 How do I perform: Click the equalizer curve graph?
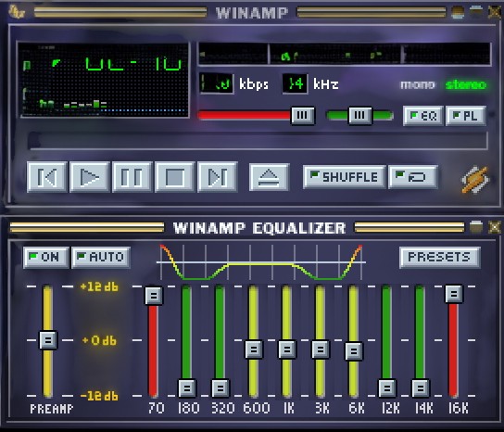(x=261, y=262)
